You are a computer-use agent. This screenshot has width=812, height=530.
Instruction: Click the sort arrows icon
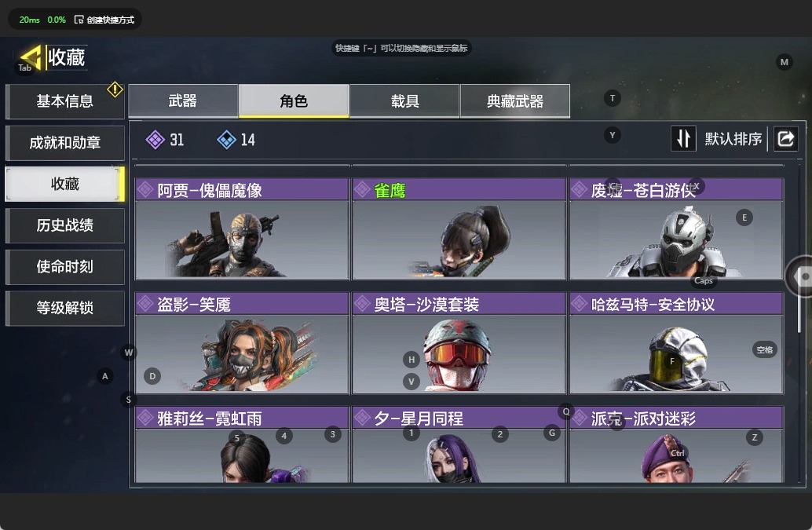click(683, 139)
